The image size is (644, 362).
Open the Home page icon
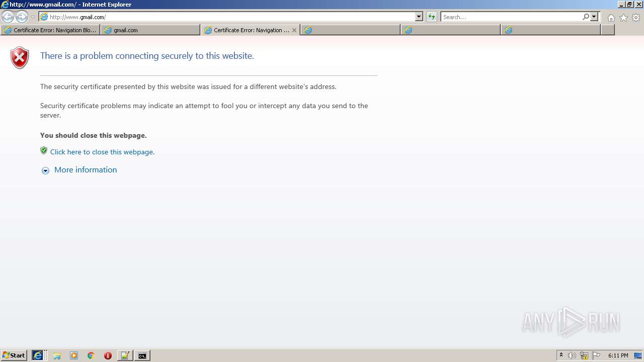click(611, 18)
